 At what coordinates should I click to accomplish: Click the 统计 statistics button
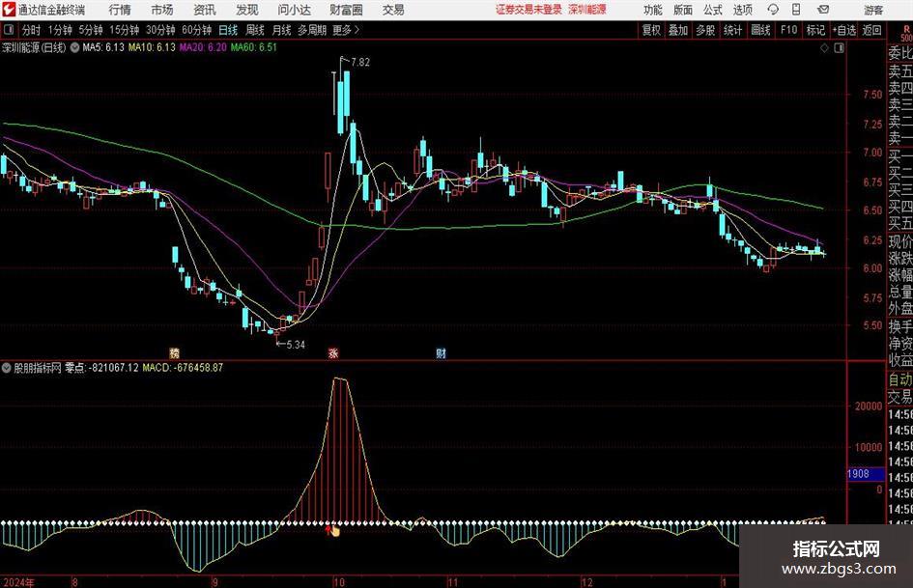pyautogui.click(x=732, y=30)
